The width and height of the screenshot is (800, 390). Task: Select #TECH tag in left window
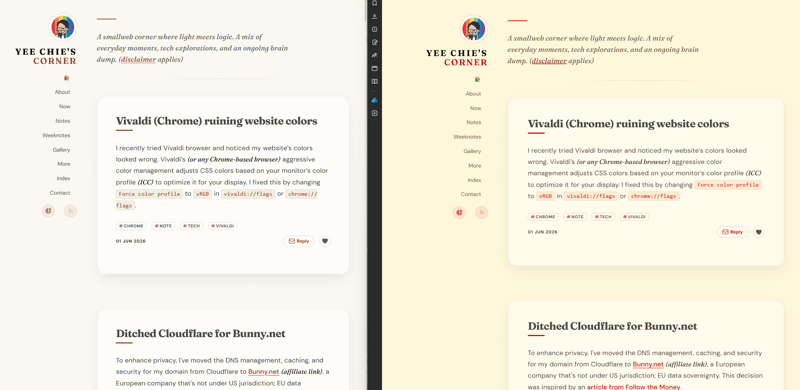click(191, 226)
